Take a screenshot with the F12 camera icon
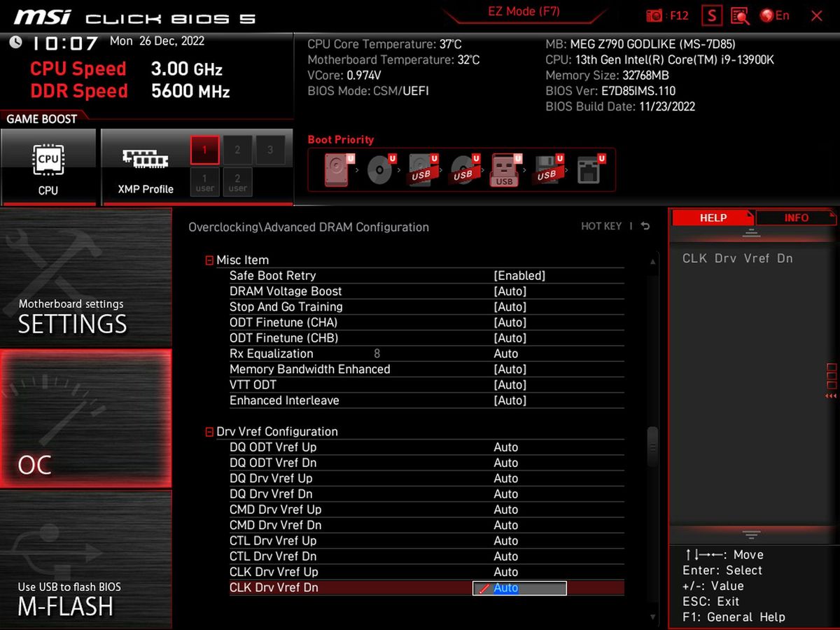840x630 pixels. pos(654,15)
